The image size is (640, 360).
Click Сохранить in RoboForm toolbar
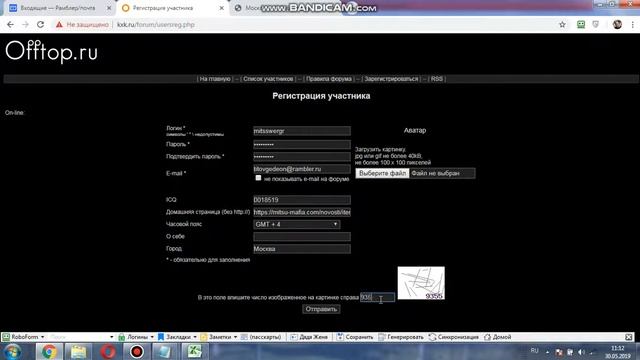click(x=355, y=337)
